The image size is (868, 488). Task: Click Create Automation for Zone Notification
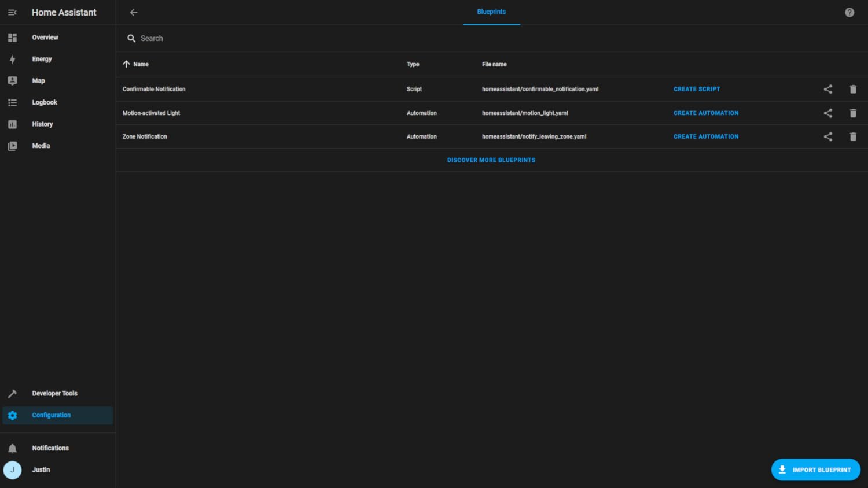706,136
